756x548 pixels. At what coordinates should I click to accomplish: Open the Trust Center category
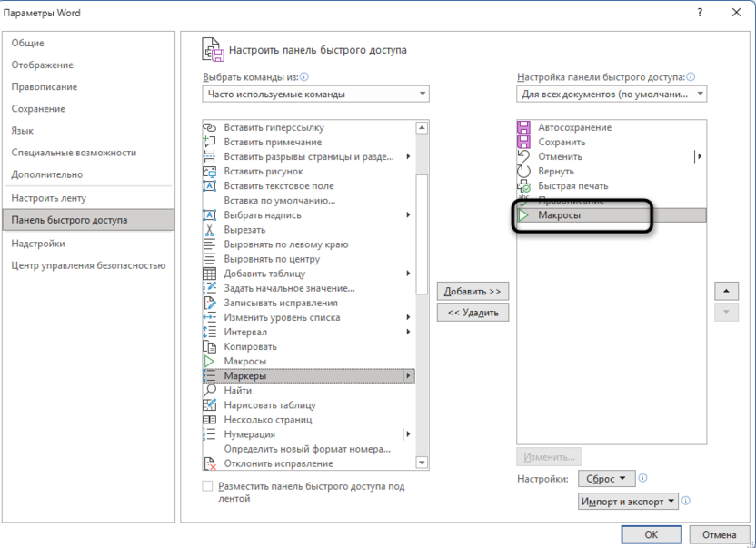88,265
